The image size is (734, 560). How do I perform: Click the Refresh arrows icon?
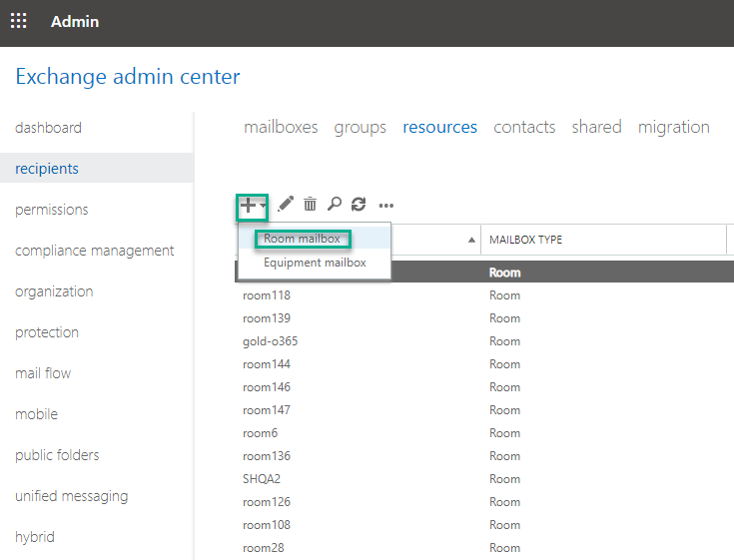(x=359, y=204)
